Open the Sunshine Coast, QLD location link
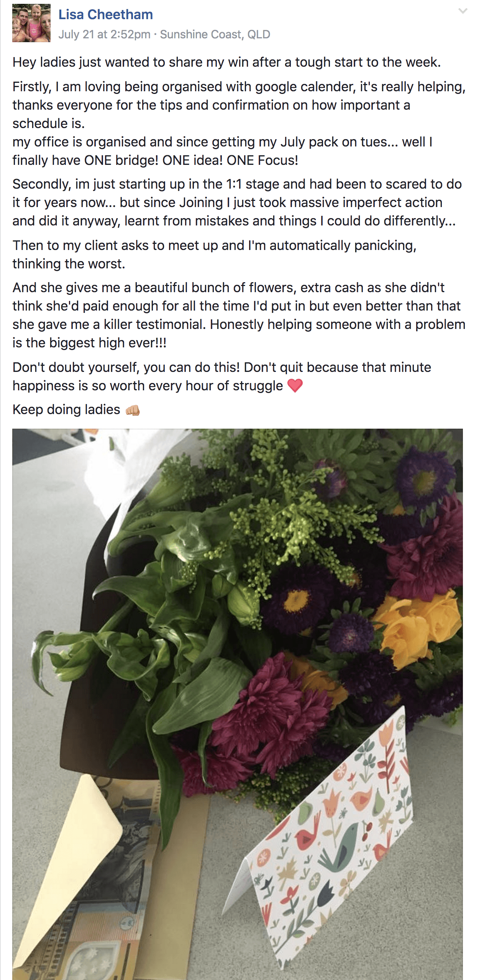 pyautogui.click(x=215, y=35)
